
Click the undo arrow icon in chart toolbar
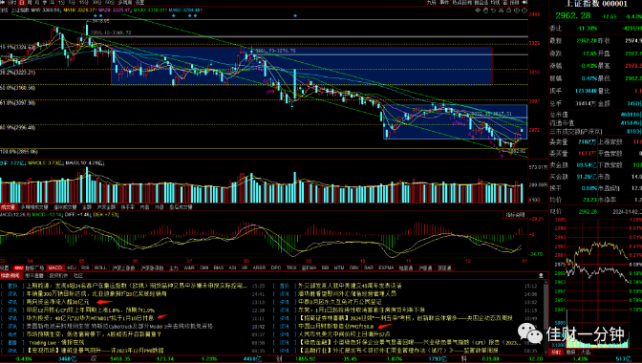pos(493,11)
